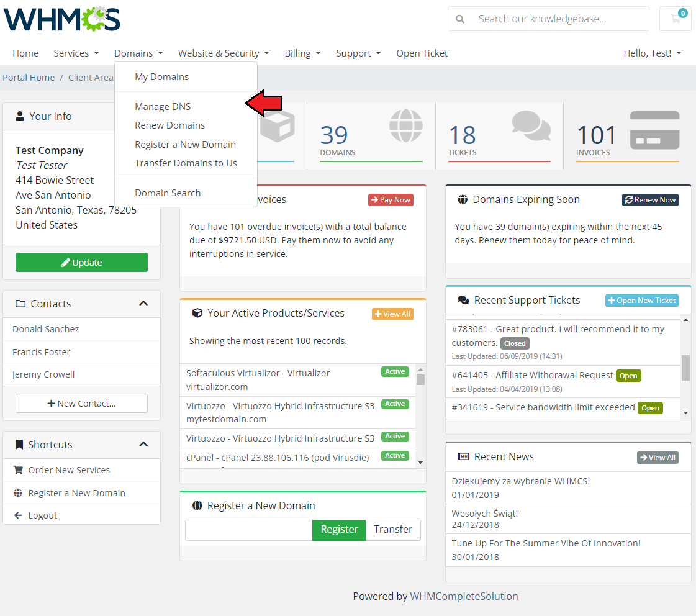
Task: Open the WHMCompleteSolution footer link
Action: (464, 596)
